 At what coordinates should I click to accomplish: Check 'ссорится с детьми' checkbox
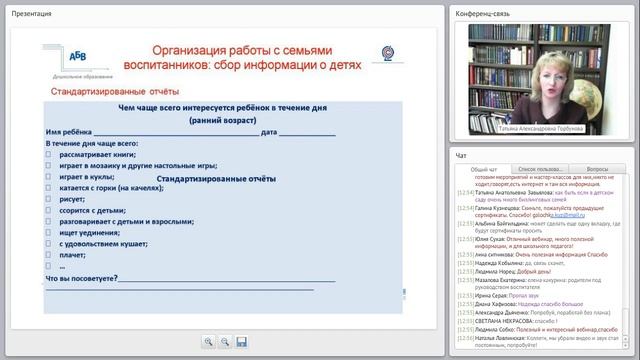[x=48, y=210]
